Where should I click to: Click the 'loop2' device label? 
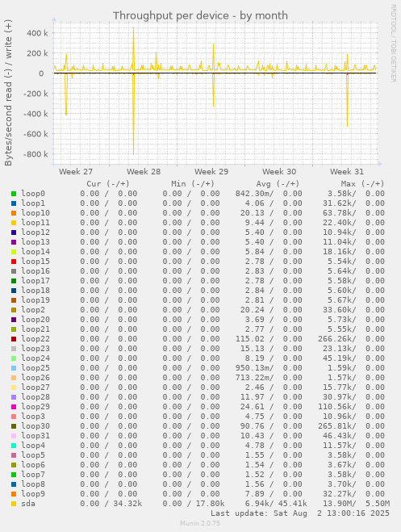pyautogui.click(x=33, y=310)
